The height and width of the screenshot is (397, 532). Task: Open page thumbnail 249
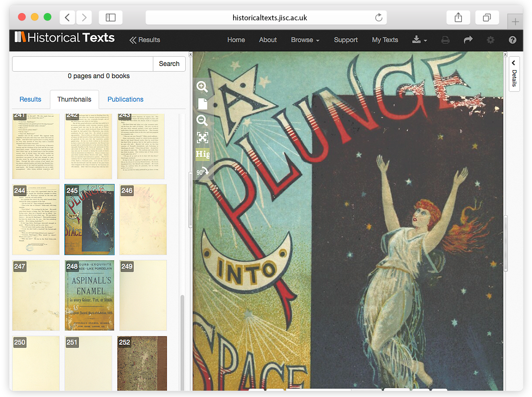(x=143, y=295)
